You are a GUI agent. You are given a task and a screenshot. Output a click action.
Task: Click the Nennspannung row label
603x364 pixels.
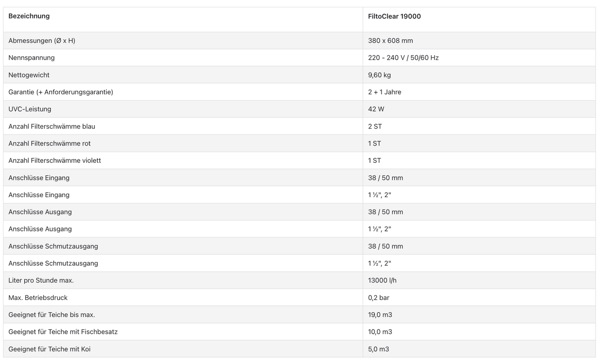tap(31, 58)
